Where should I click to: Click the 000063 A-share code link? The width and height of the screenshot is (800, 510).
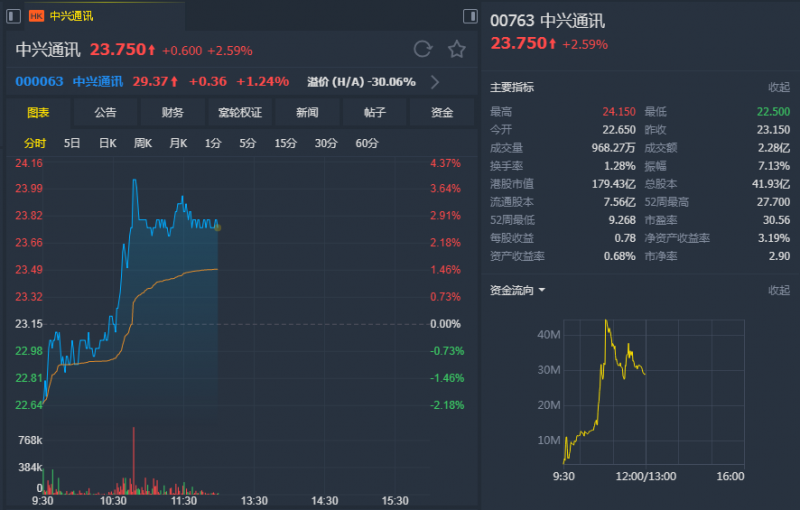pos(39,82)
